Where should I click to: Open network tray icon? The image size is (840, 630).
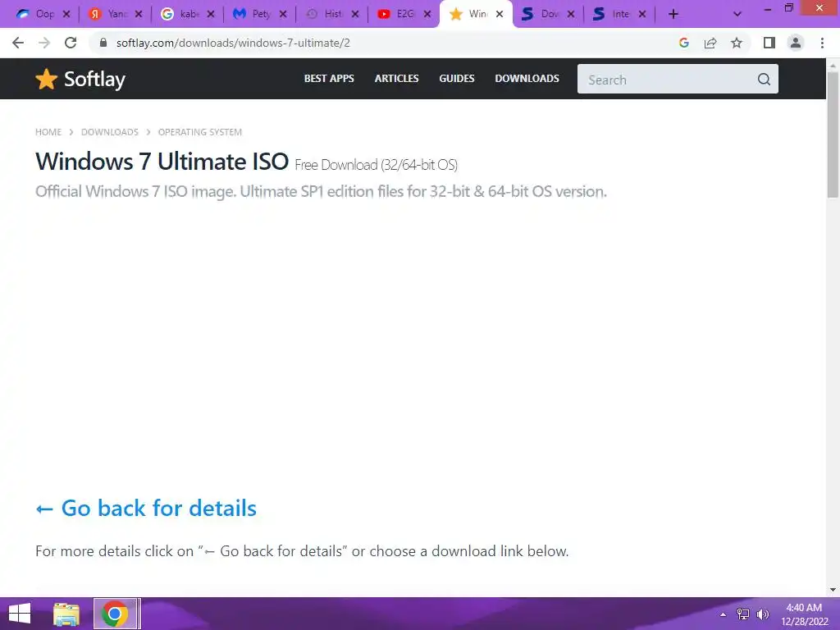pyautogui.click(x=743, y=614)
